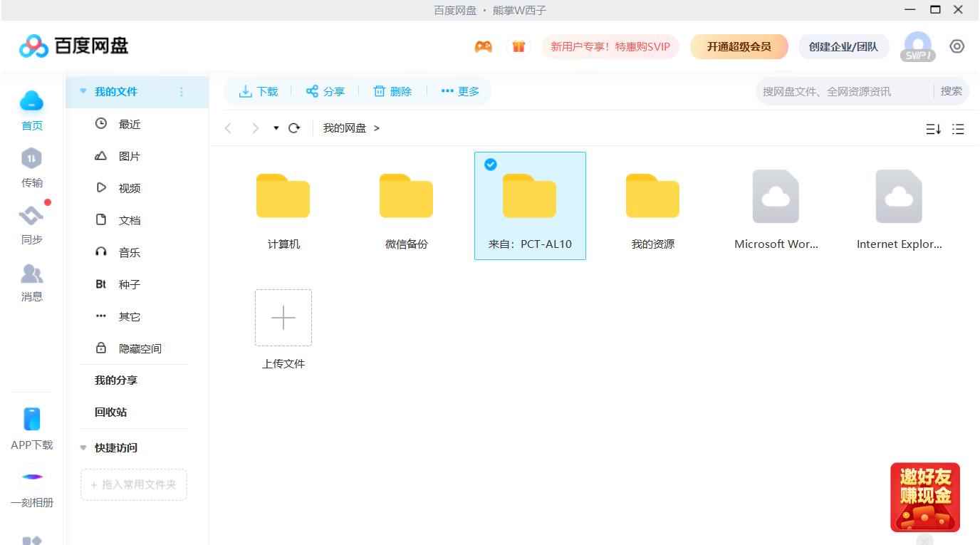Viewport: 980px width, 545px height.
Task: Click the 下载 download button
Action: pos(258,91)
